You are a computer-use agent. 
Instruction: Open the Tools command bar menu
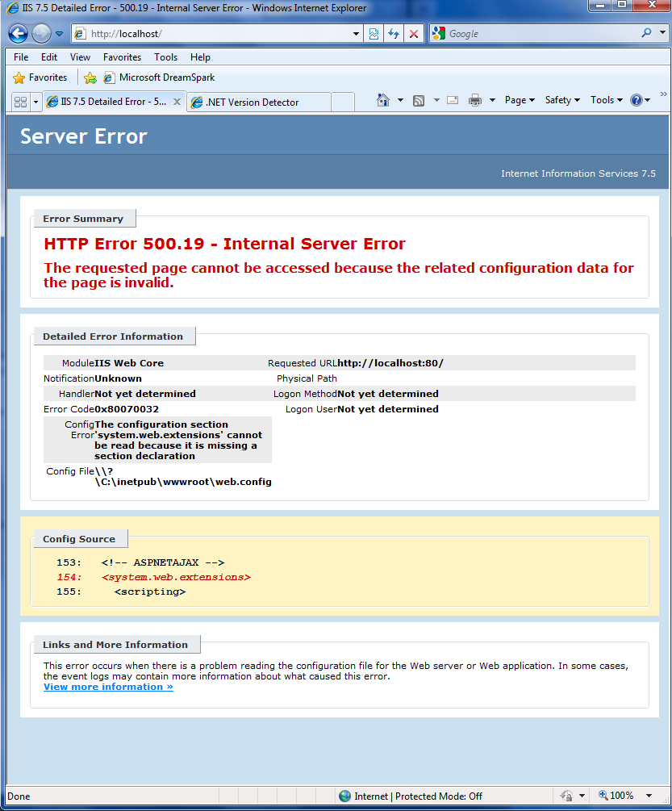click(607, 100)
